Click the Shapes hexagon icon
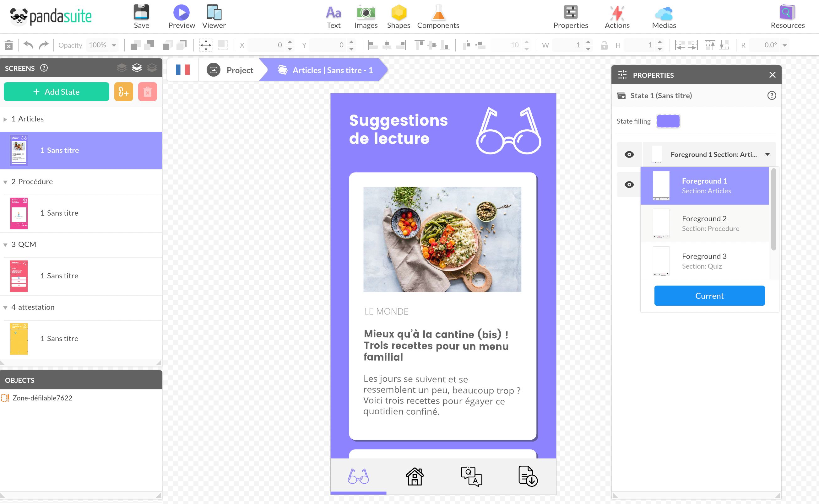This screenshot has width=819, height=504. coord(399,13)
